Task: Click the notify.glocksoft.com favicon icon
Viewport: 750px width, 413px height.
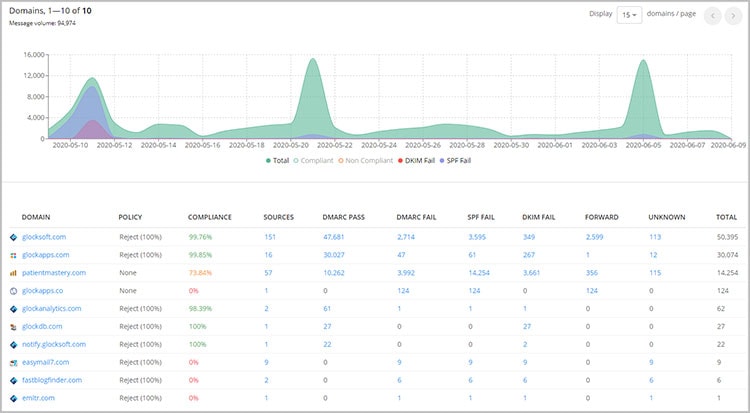Action: [x=13, y=345]
